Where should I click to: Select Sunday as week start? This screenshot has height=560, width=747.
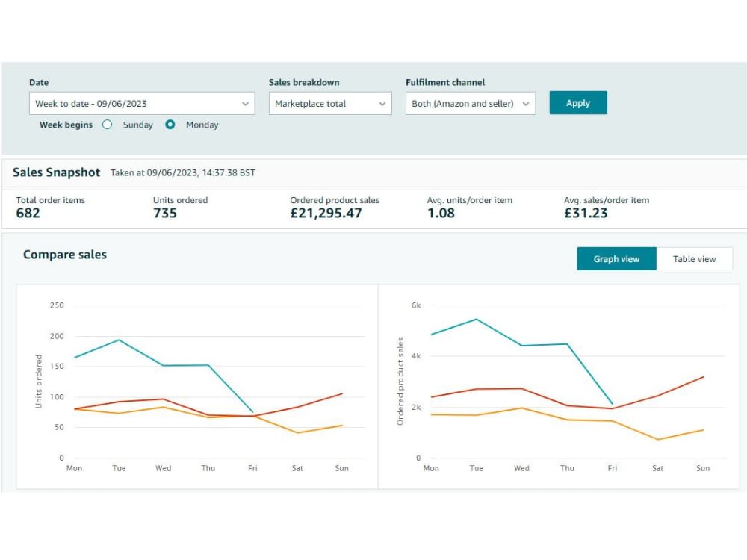(x=107, y=125)
